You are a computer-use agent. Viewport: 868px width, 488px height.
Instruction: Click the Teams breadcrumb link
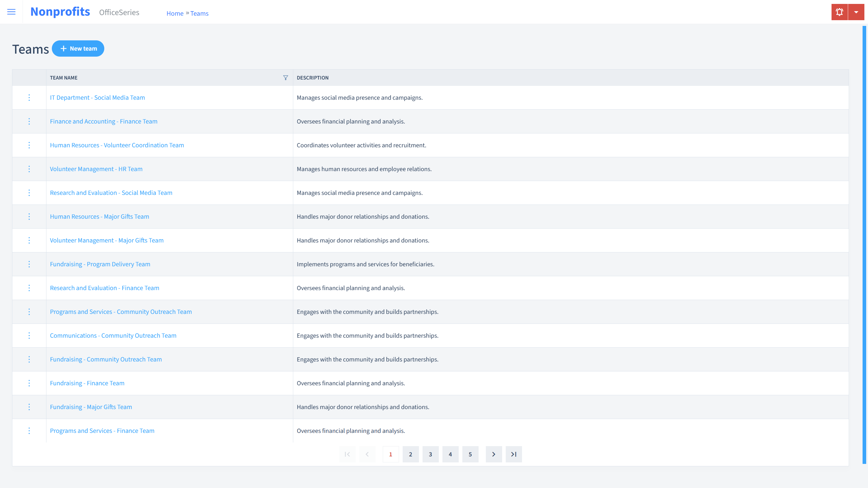point(199,13)
